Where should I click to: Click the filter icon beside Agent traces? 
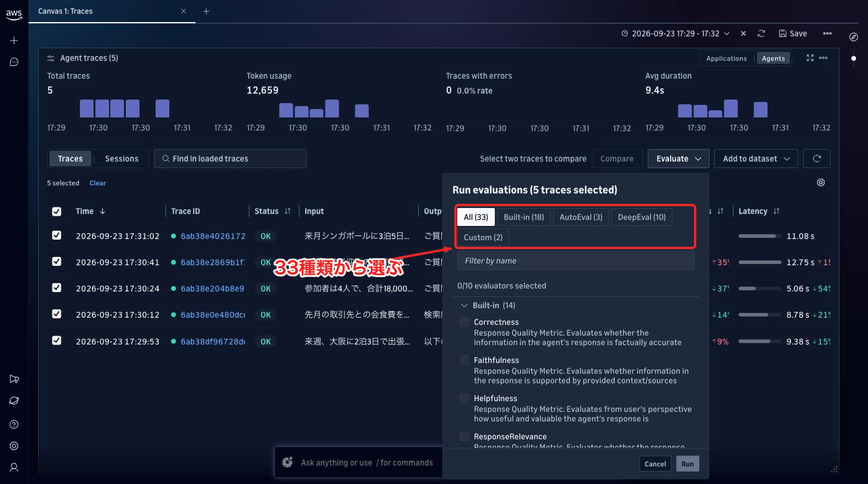(x=51, y=58)
